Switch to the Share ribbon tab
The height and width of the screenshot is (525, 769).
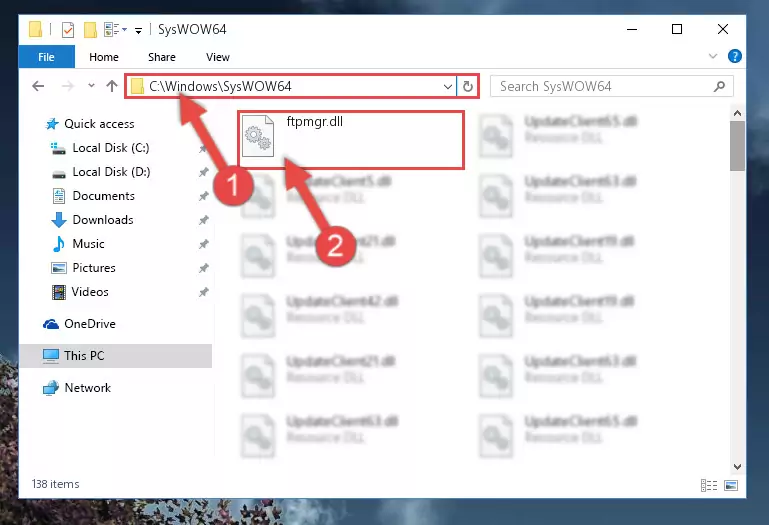[x=162, y=57]
